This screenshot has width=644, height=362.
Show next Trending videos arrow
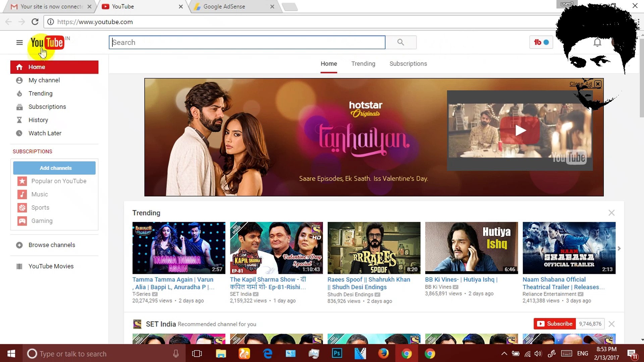click(619, 248)
